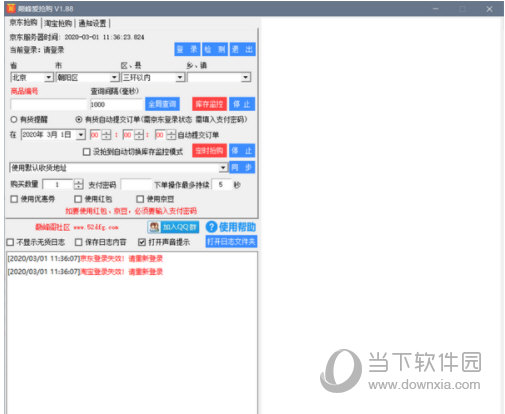
Task: Start the red 库存监控 button
Action: point(209,104)
